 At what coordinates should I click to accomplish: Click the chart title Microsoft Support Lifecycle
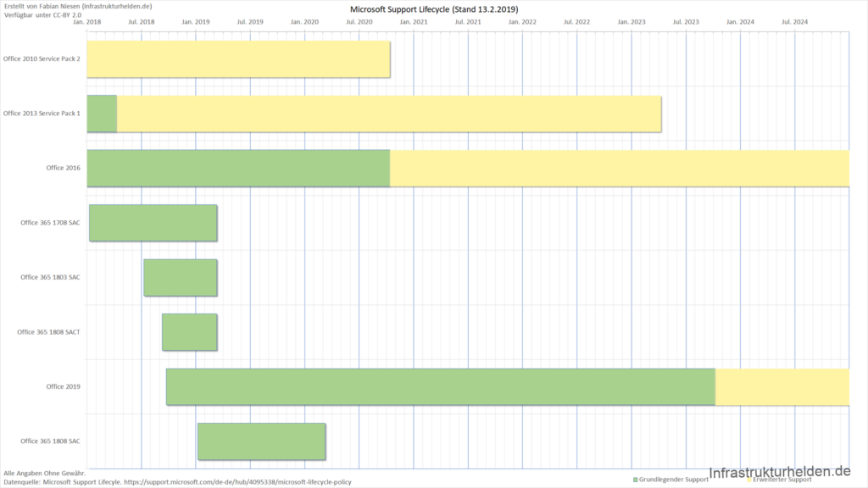pos(434,9)
